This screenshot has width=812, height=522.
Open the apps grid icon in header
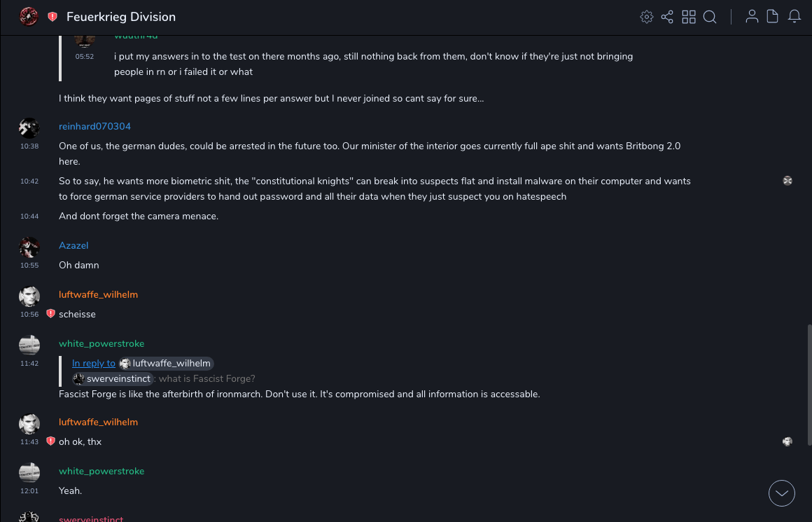(689, 17)
